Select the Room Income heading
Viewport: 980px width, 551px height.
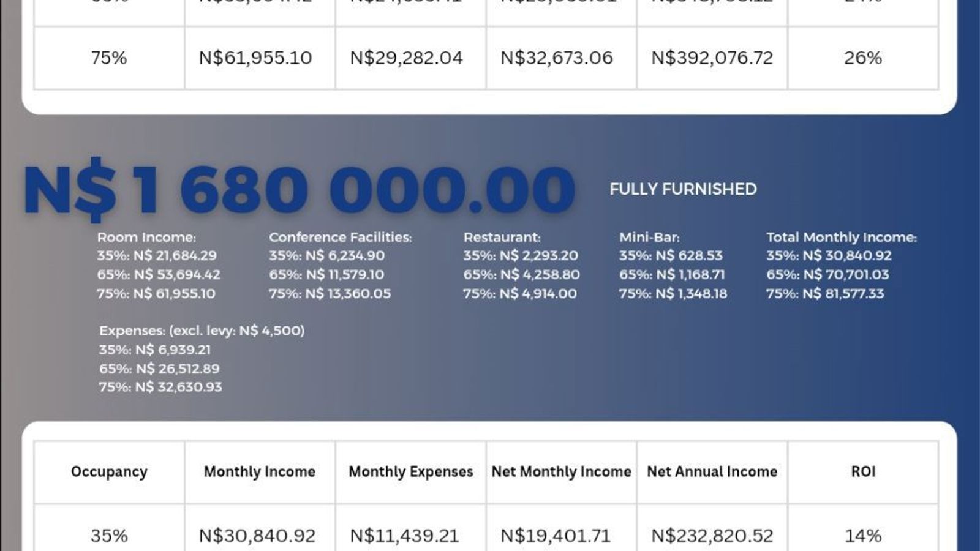click(x=146, y=237)
